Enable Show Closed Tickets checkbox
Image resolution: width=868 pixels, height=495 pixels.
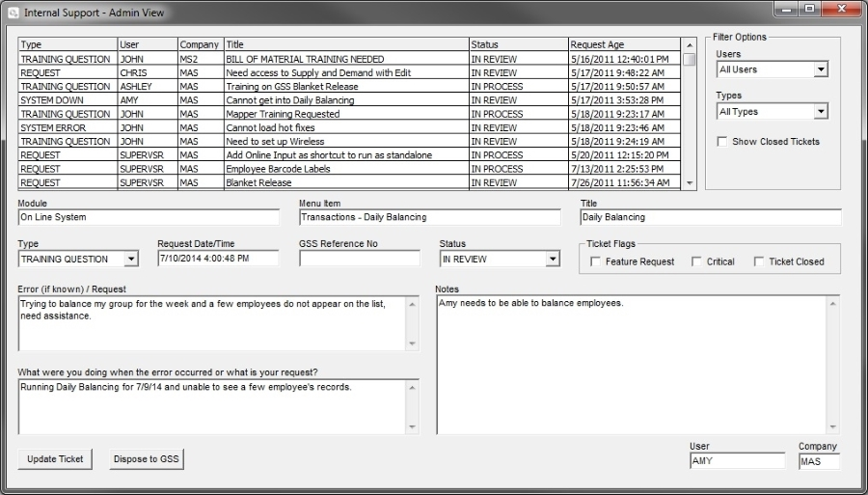point(721,142)
